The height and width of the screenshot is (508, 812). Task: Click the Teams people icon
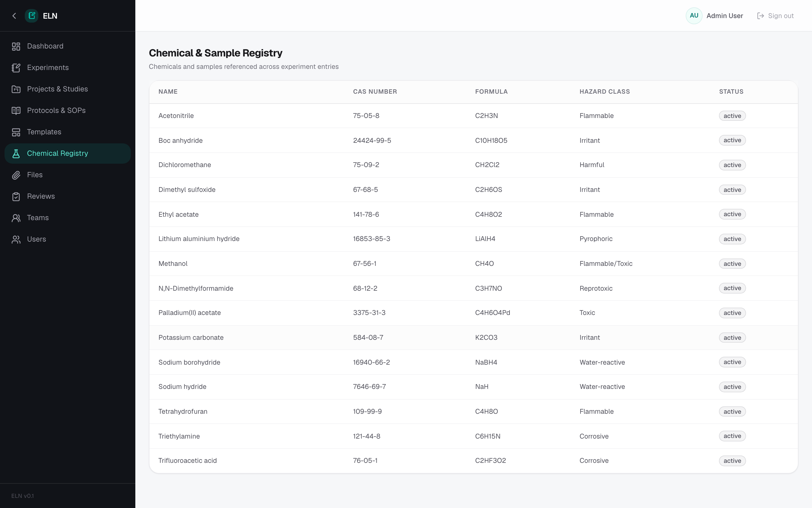tap(16, 218)
